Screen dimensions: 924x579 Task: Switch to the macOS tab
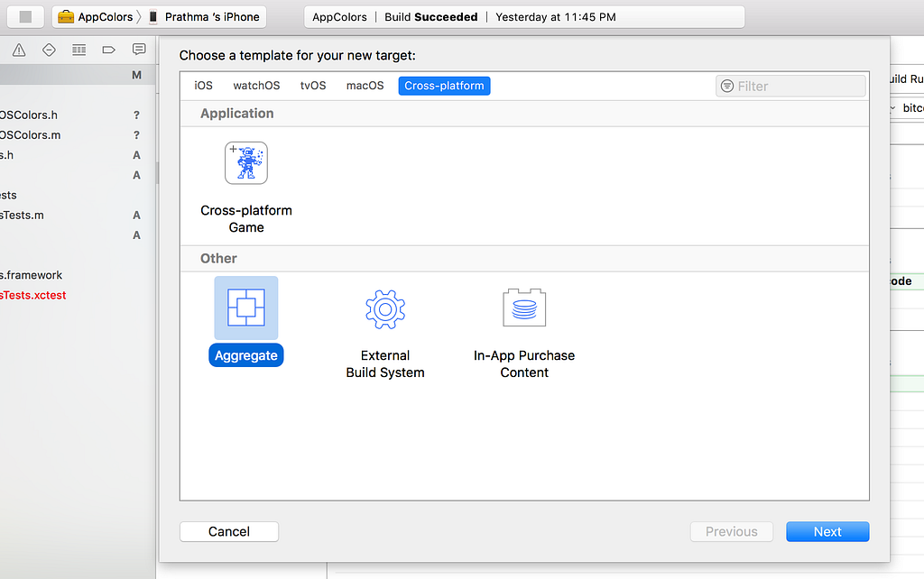click(x=365, y=86)
